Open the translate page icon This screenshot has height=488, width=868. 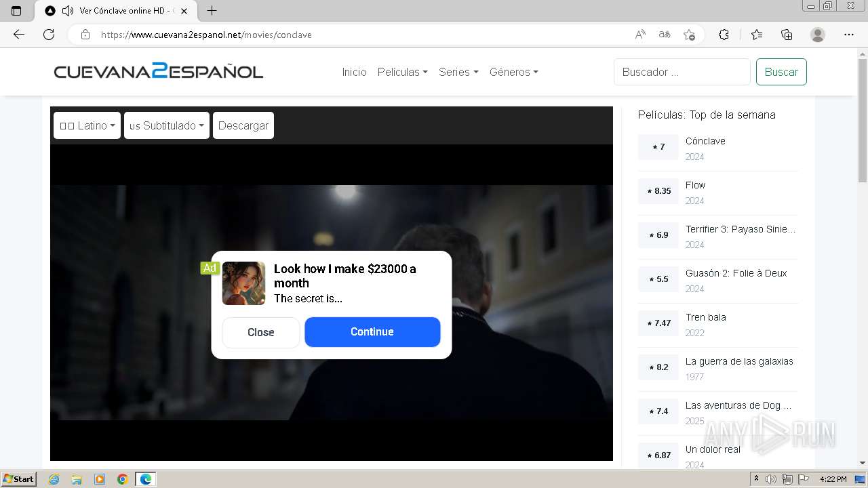click(x=665, y=35)
